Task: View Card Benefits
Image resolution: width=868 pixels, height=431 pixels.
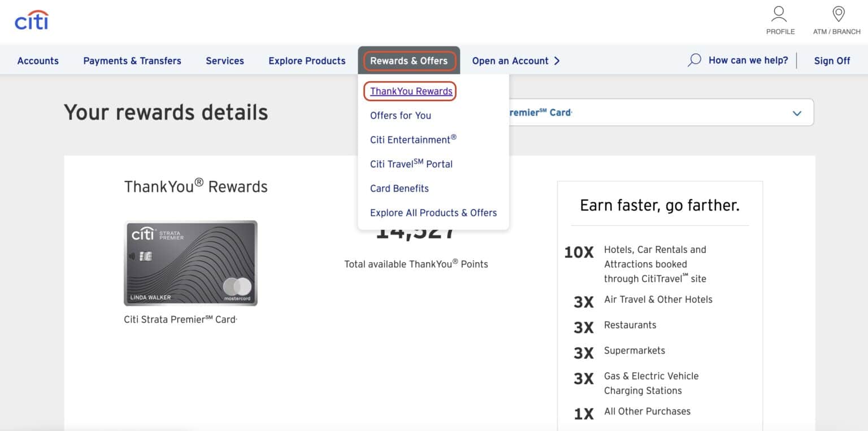Action: pos(399,188)
